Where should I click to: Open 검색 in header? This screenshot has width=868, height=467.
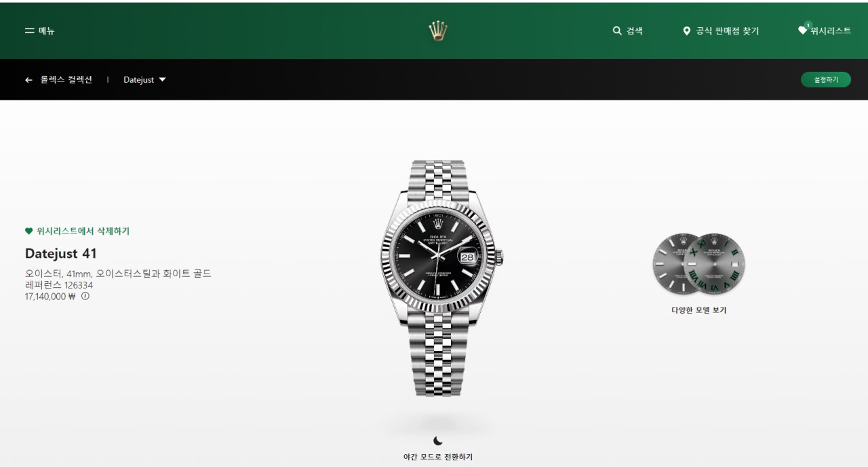pos(635,31)
